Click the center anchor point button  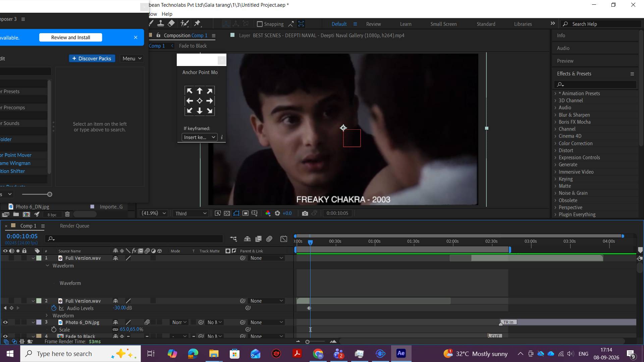200,101
